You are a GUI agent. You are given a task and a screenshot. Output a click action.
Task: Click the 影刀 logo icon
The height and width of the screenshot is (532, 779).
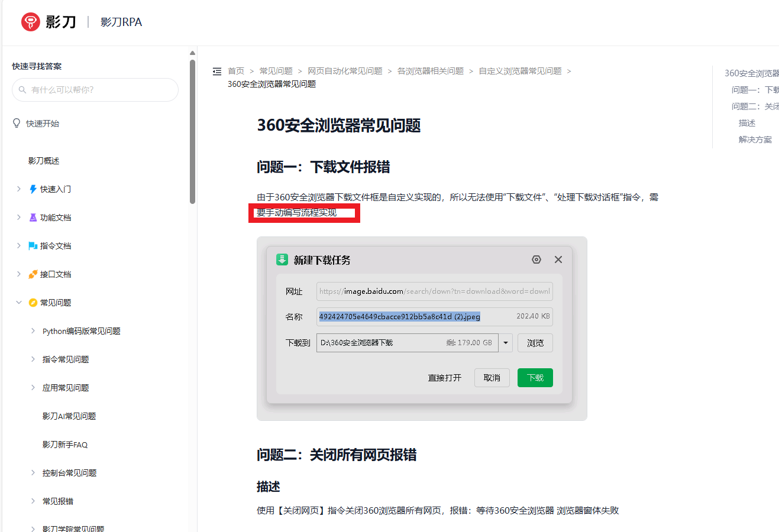(30, 22)
